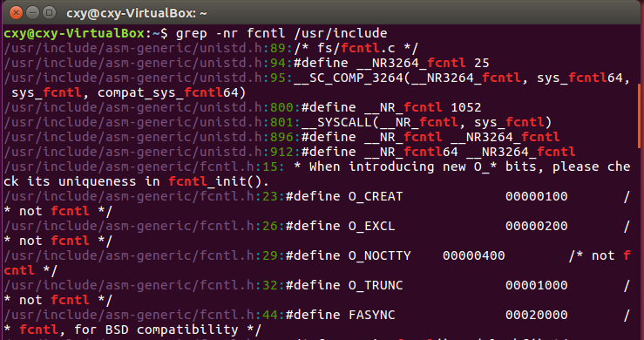The image size is (644, 340).
Task: Click the '#define O_TRUNC' text on line 32
Action: [x=344, y=285]
